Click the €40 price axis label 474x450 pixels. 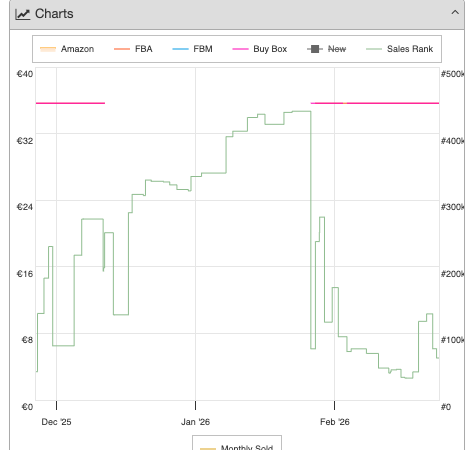tap(25, 74)
